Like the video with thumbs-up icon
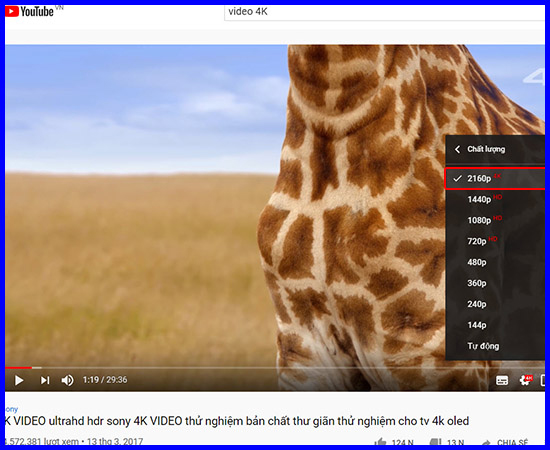The width and height of the screenshot is (550, 450). pos(380,443)
